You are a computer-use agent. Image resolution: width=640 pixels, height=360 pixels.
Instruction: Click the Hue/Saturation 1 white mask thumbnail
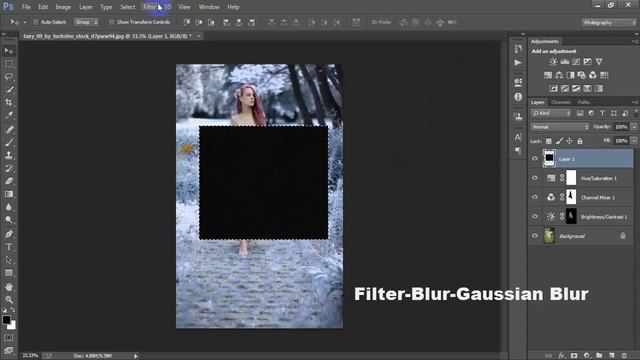[x=571, y=178]
